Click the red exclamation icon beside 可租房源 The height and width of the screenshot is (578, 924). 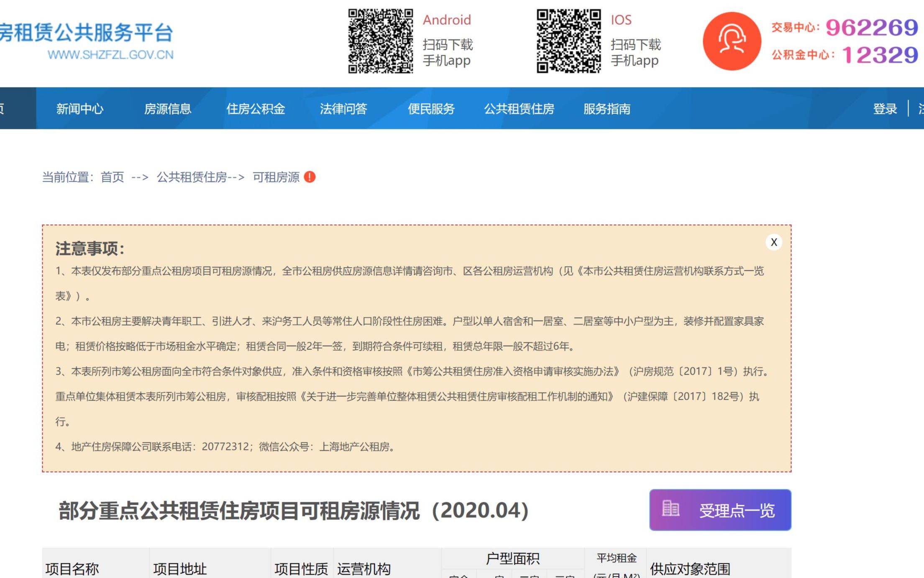(x=310, y=177)
